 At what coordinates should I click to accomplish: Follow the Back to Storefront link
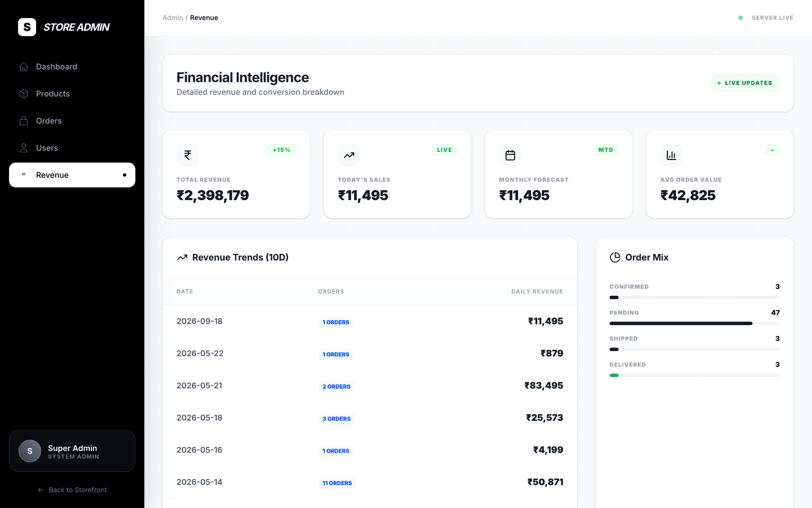(72, 490)
